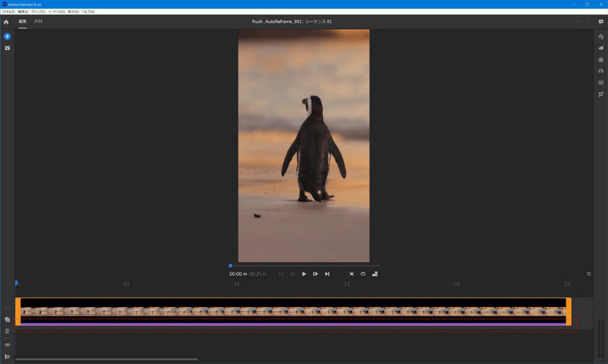Click the Home icon

(7, 22)
